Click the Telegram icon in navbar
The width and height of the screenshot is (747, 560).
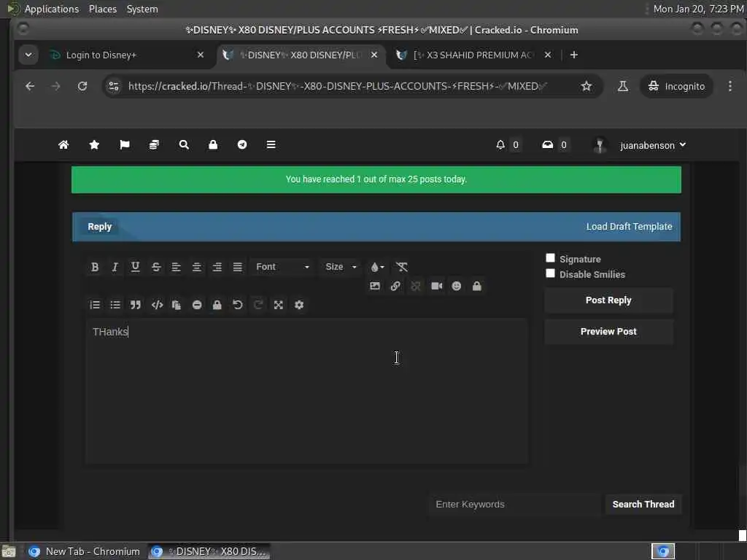[x=242, y=145]
